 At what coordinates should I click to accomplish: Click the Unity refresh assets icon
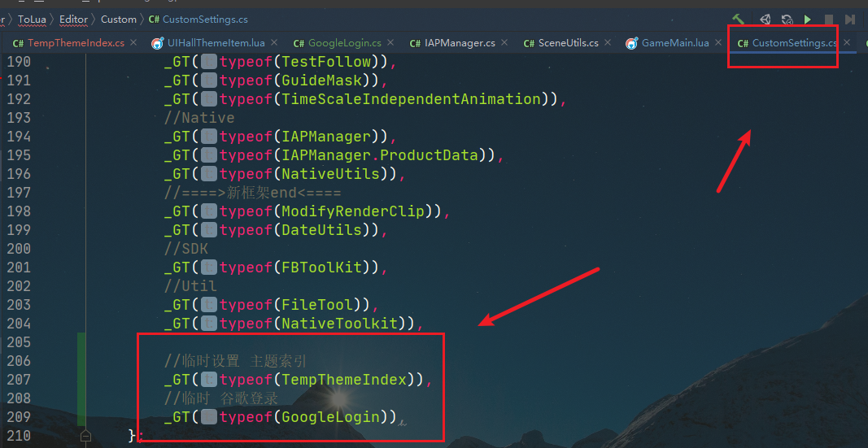[787, 20]
